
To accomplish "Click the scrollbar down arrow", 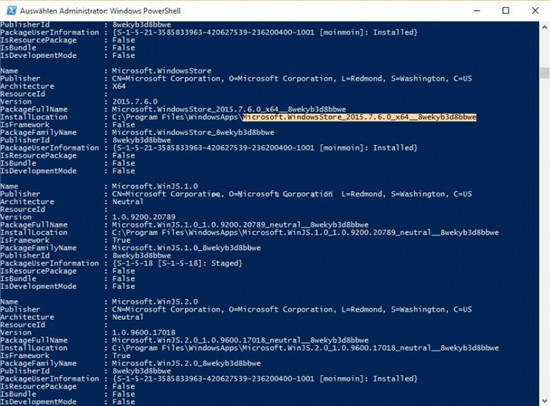I will click(544, 400).
